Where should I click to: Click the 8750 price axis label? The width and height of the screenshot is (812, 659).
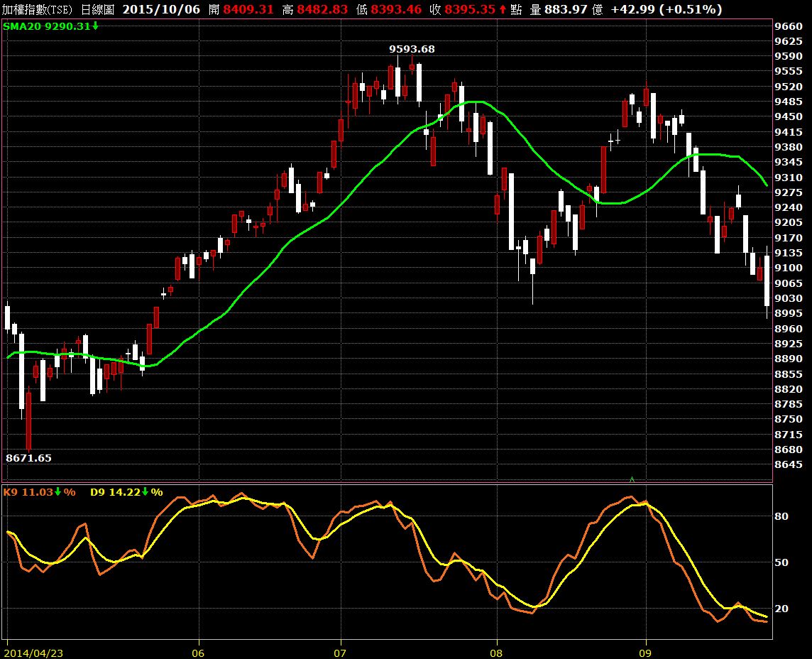(789, 418)
